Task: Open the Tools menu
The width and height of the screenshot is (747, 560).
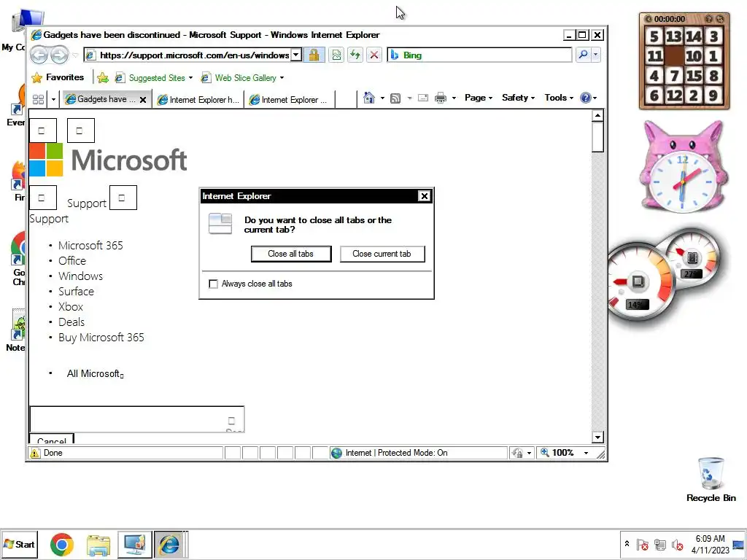Action: [x=559, y=98]
